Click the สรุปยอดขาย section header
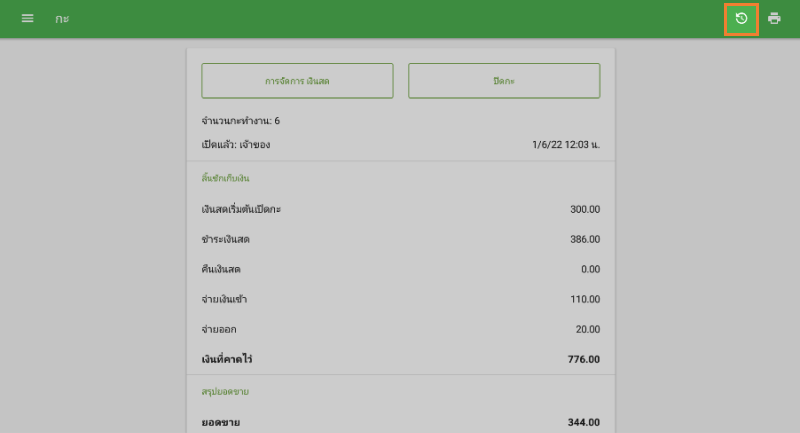Screen dimensions: 800x433 (224, 392)
